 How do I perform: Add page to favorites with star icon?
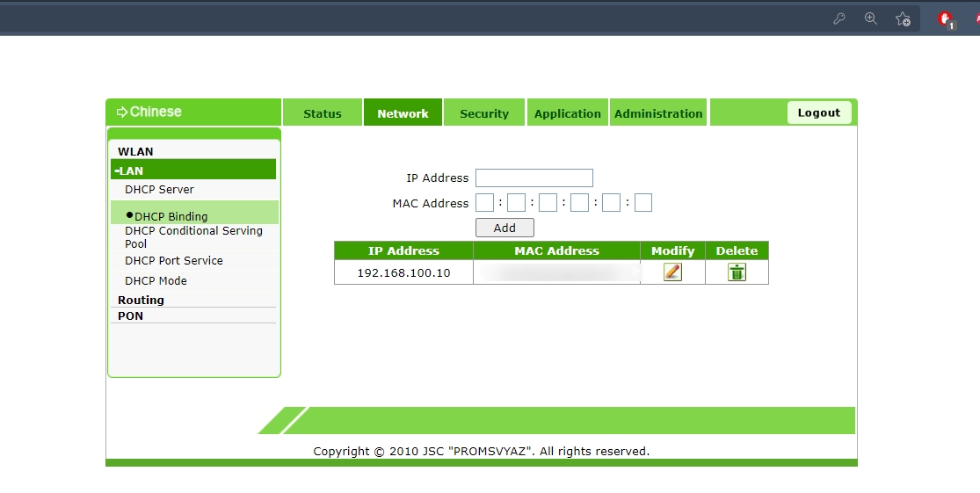[903, 18]
